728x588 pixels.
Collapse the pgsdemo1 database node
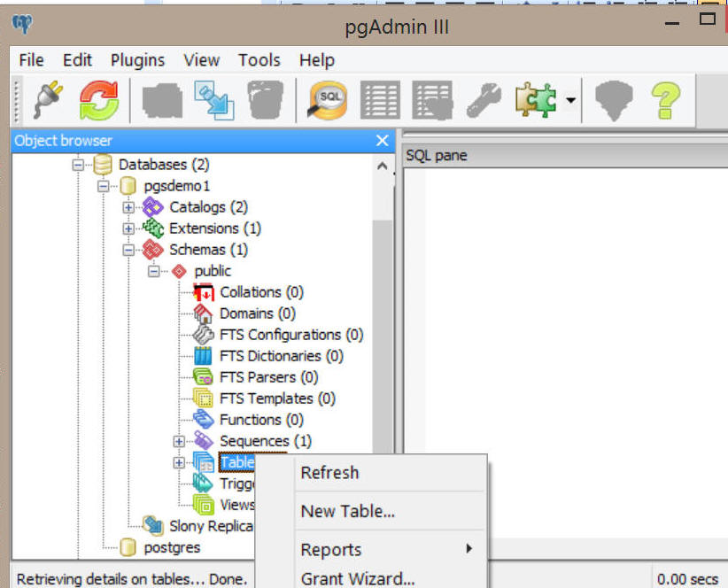pyautogui.click(x=104, y=186)
